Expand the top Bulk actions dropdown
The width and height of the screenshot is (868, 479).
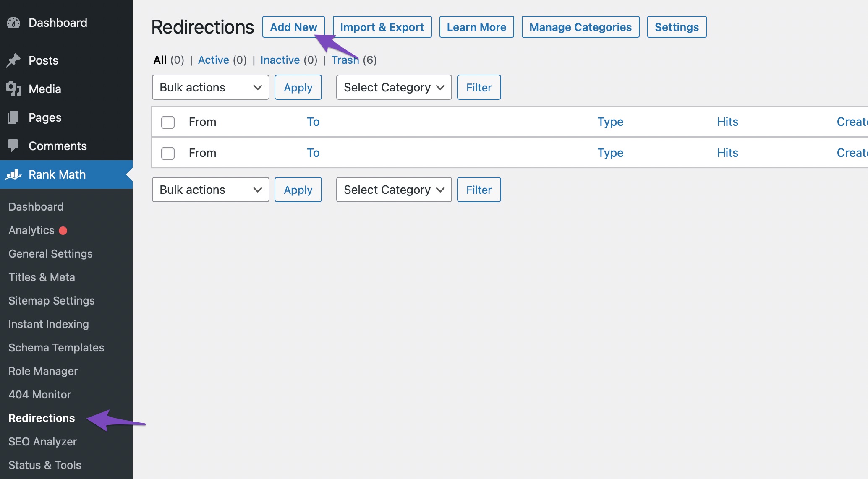pos(210,87)
